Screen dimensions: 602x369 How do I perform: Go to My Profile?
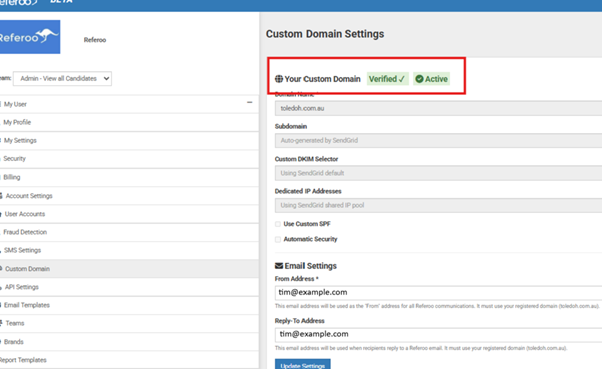click(129, 122)
